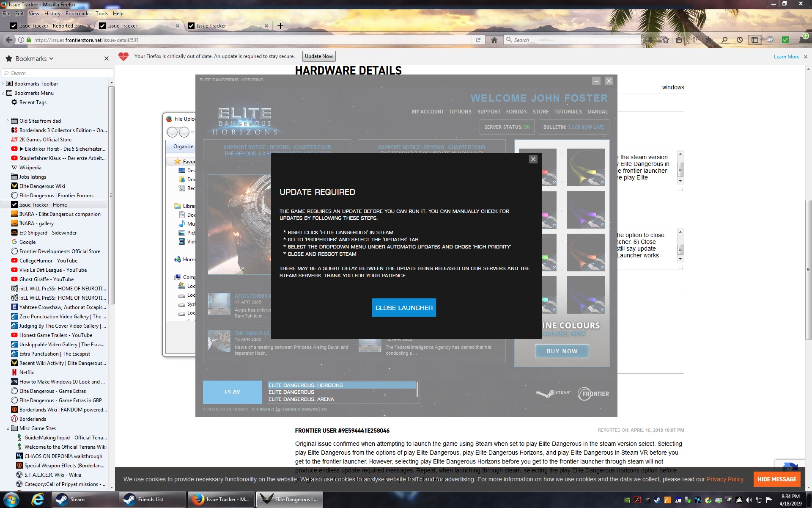
Task: Click PLAY in the Elite Dangerous launcher
Action: point(233,392)
